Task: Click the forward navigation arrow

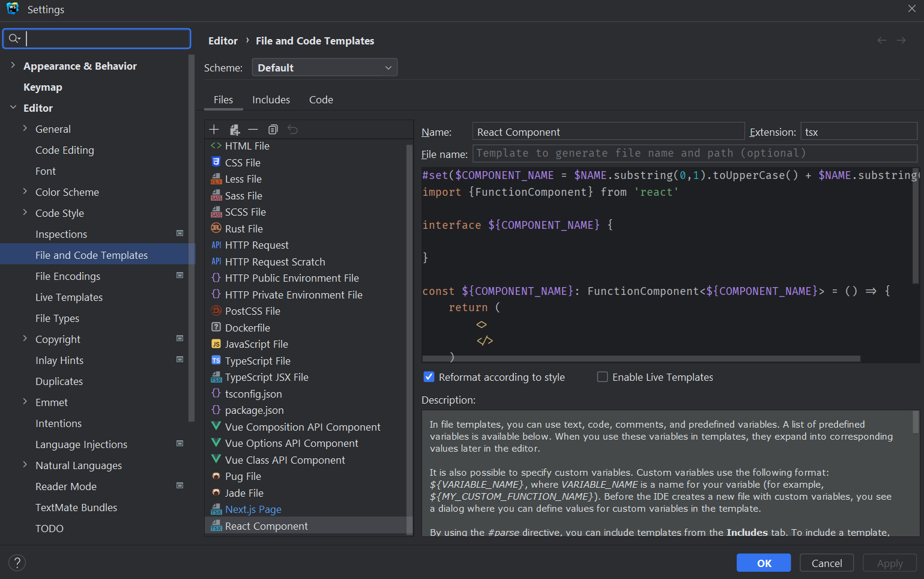Action: coord(901,40)
